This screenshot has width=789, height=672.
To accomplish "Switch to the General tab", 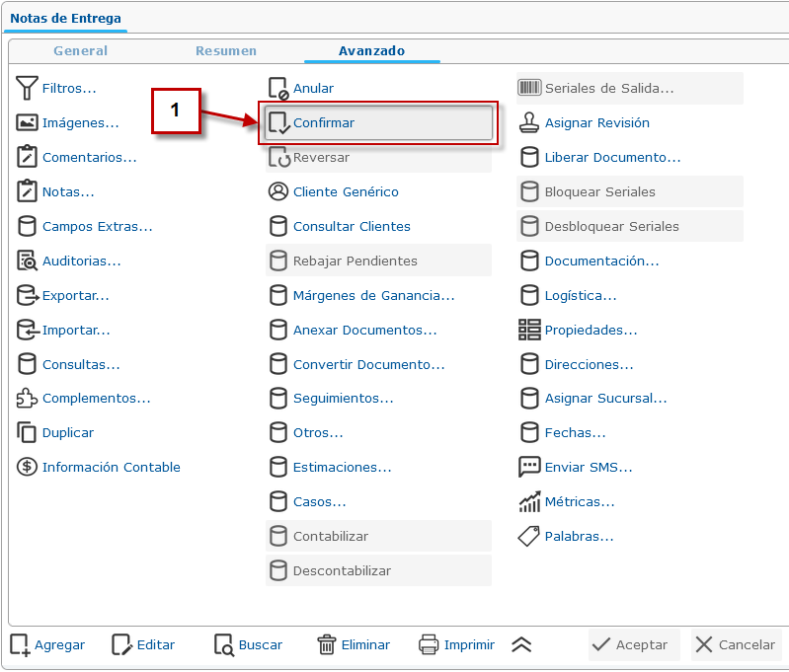I will tap(81, 51).
